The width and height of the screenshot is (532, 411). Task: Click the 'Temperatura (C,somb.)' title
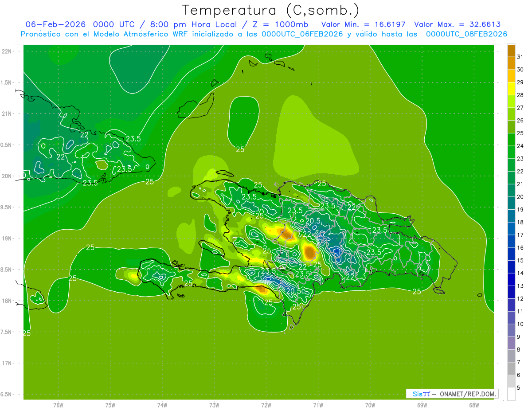point(271,10)
